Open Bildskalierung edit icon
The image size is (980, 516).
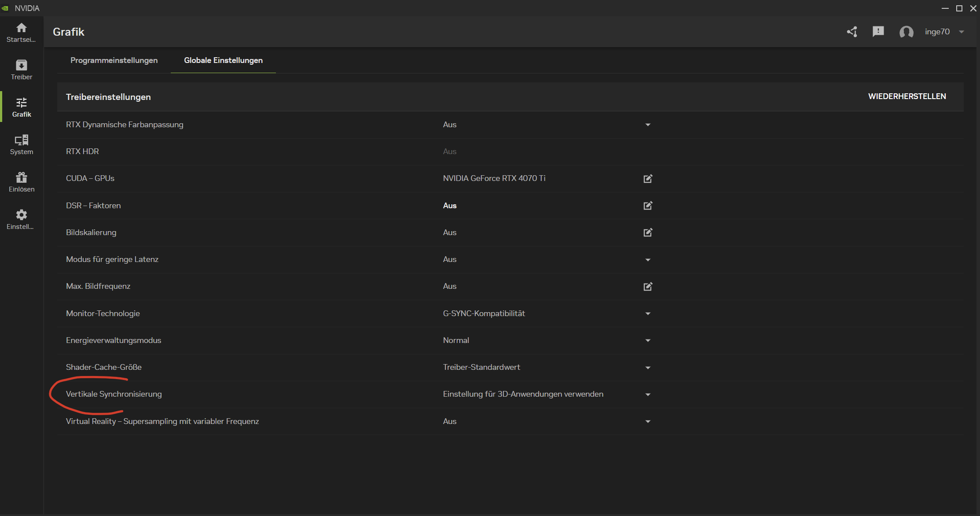648,232
